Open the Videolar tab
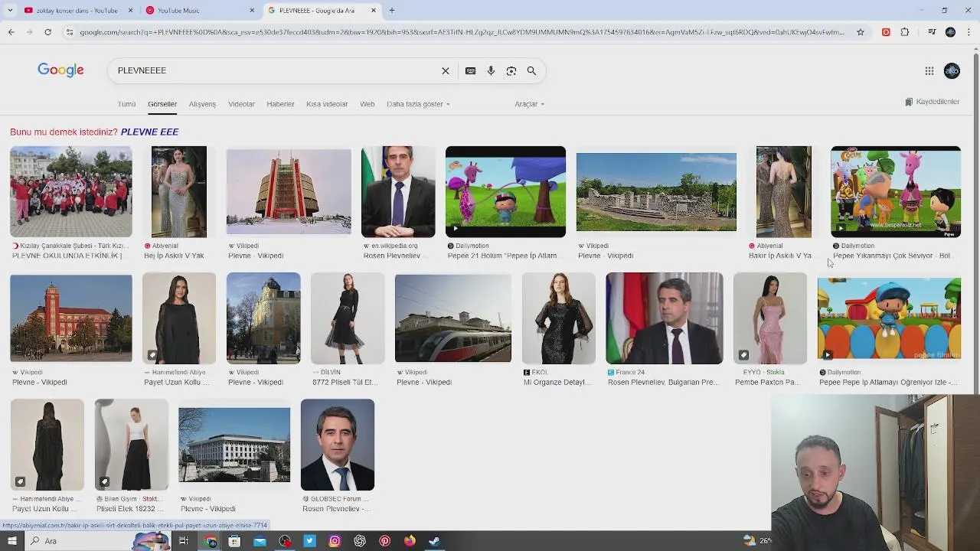 (241, 104)
